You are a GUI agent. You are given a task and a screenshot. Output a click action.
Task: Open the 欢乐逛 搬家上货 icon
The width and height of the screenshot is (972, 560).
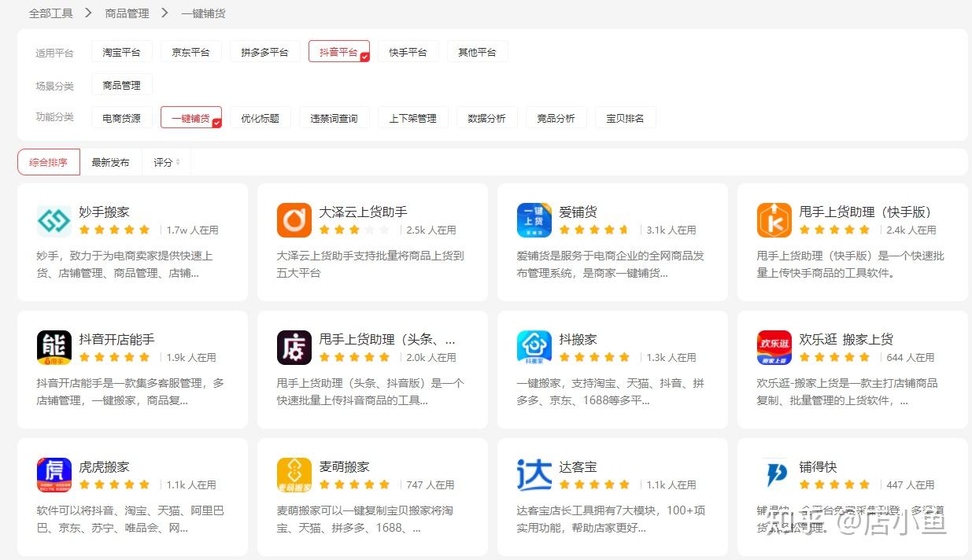[774, 348]
